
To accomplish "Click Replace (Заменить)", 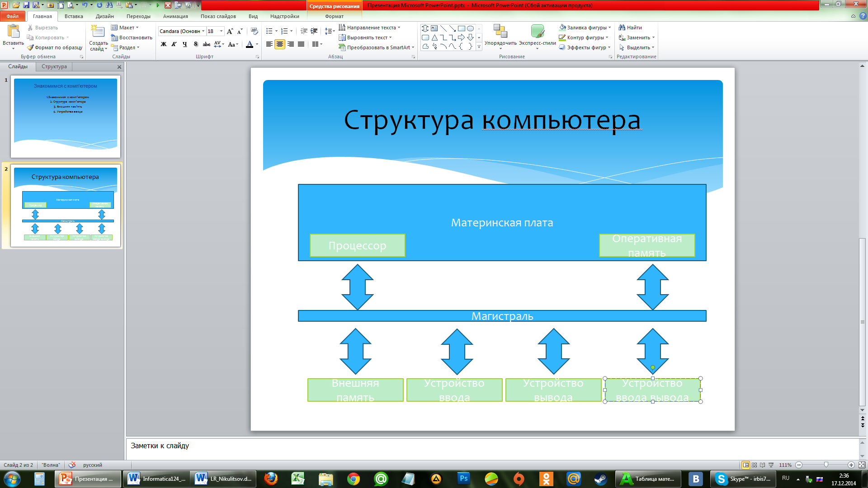I will coord(637,38).
